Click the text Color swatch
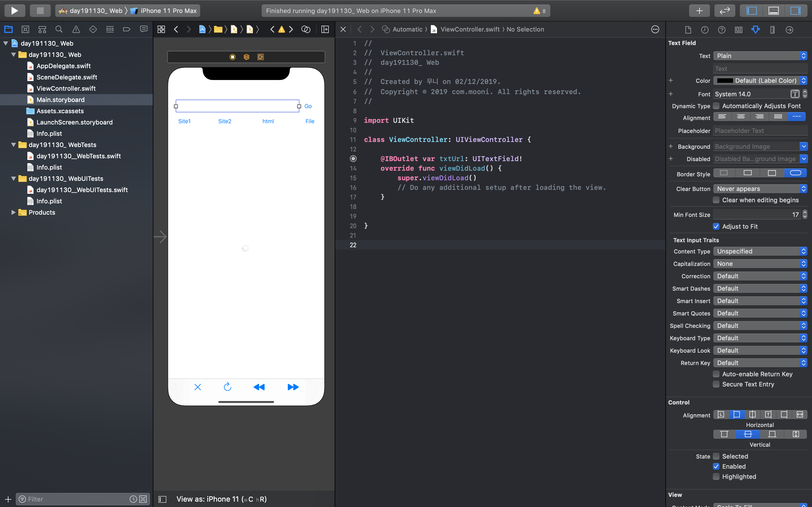 pyautogui.click(x=725, y=81)
